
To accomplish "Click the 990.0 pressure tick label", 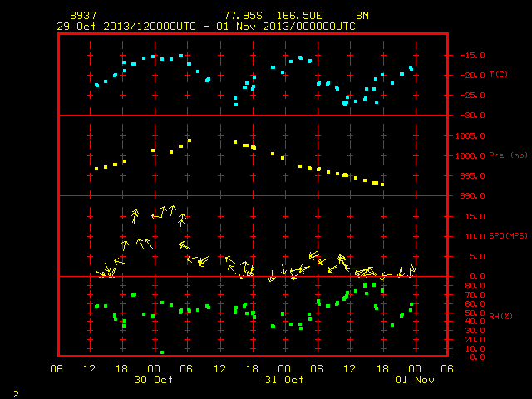I will (x=475, y=196).
